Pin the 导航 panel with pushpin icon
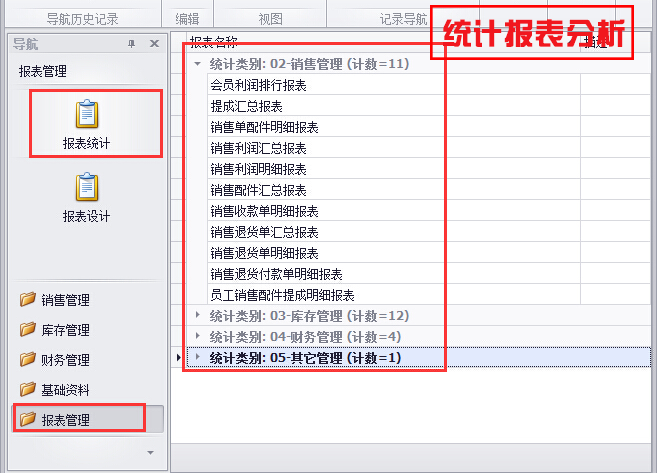The width and height of the screenshot is (657, 473). tap(131, 44)
